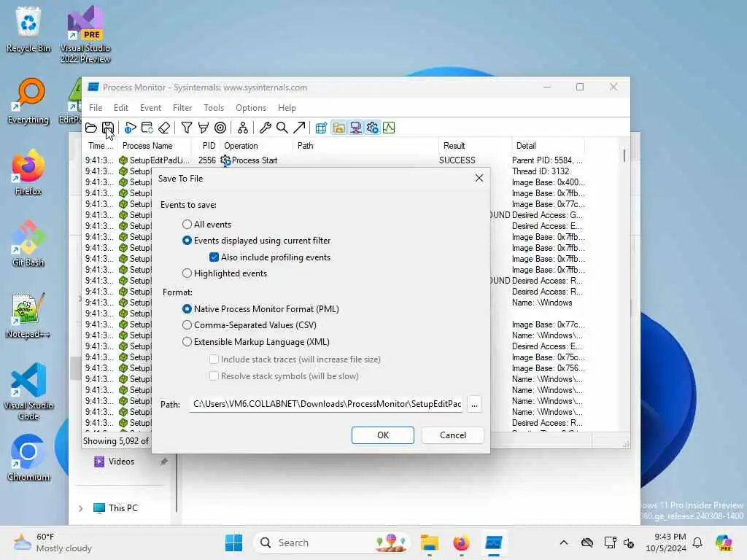The height and width of the screenshot is (560, 747).
Task: Expand This PC in Explorer sidebar
Action: [80, 508]
